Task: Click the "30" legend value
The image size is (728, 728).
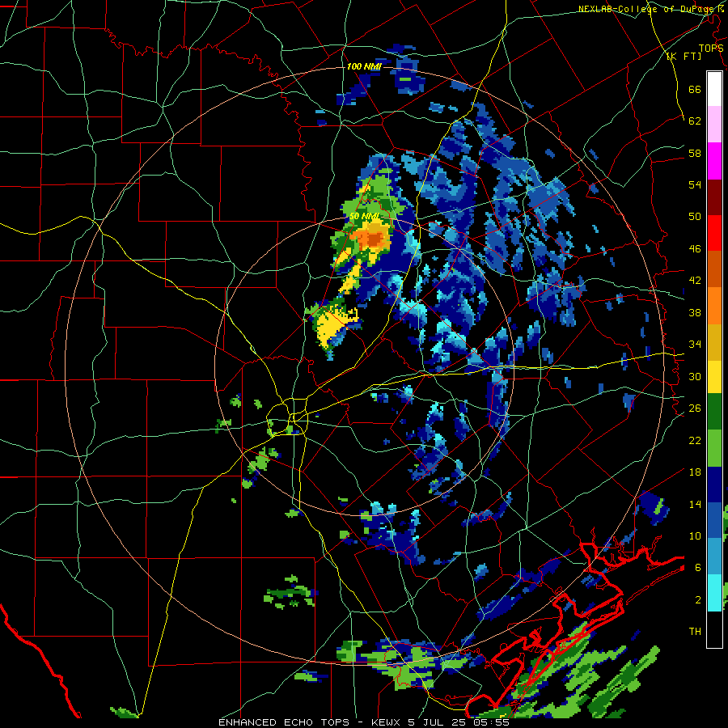Action: tap(695, 376)
